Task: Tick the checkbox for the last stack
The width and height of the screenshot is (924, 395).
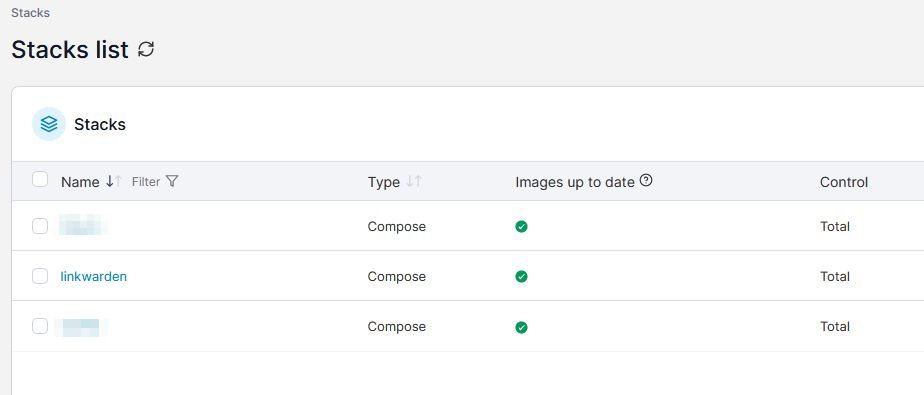Action: [39, 326]
